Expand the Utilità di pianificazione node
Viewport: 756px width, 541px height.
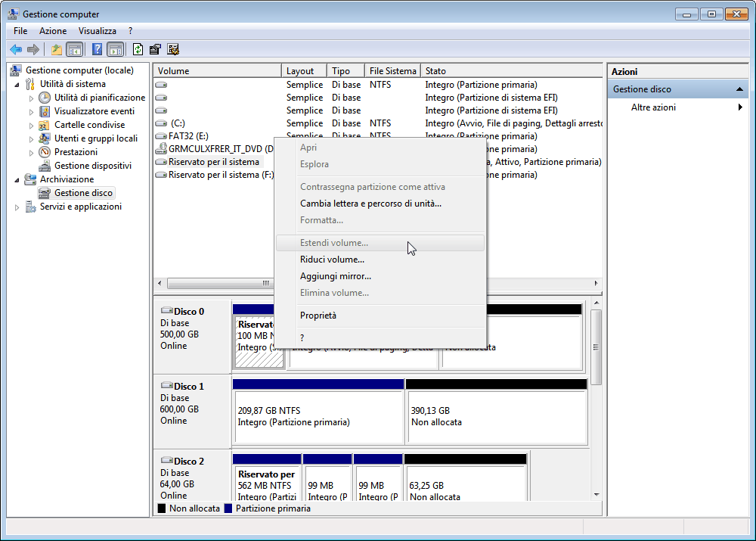pyautogui.click(x=32, y=98)
